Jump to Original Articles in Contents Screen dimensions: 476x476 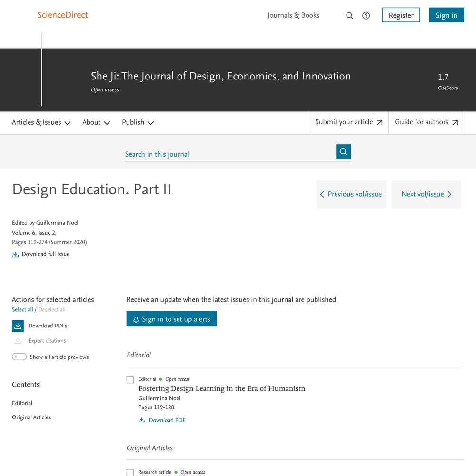coord(31,417)
